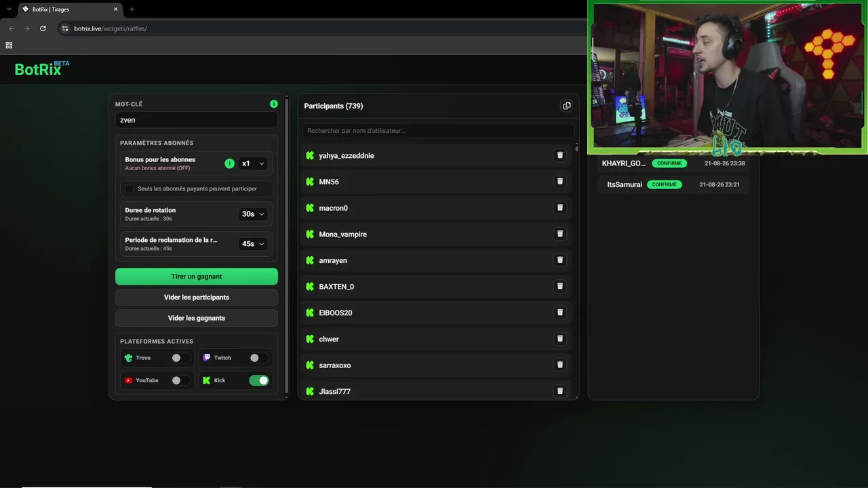
Task: Click Tirer un gagnant button
Action: coord(197,277)
